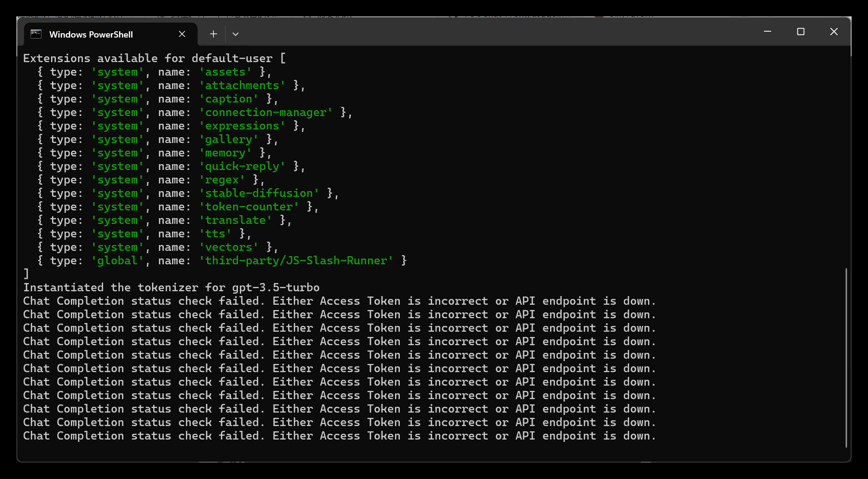The width and height of the screenshot is (868, 479).
Task: Click 'Extensions available for default-user' line
Action: click(148, 59)
